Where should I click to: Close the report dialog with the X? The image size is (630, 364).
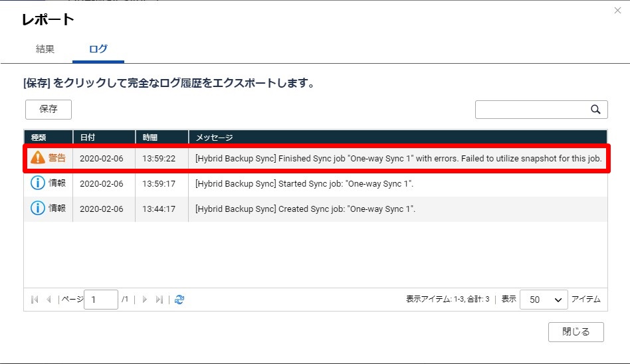[x=617, y=11]
